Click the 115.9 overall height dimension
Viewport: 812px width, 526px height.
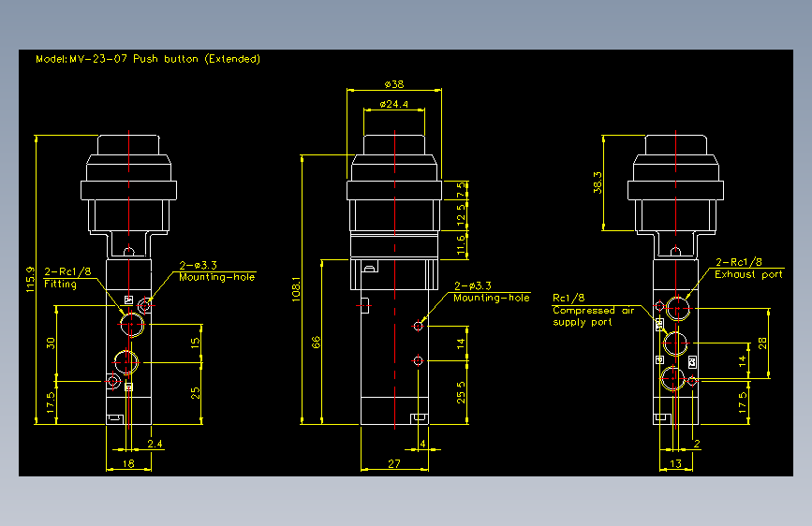(30, 280)
